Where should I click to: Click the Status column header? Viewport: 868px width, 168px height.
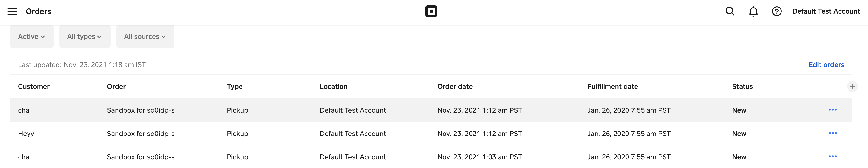pyautogui.click(x=742, y=87)
